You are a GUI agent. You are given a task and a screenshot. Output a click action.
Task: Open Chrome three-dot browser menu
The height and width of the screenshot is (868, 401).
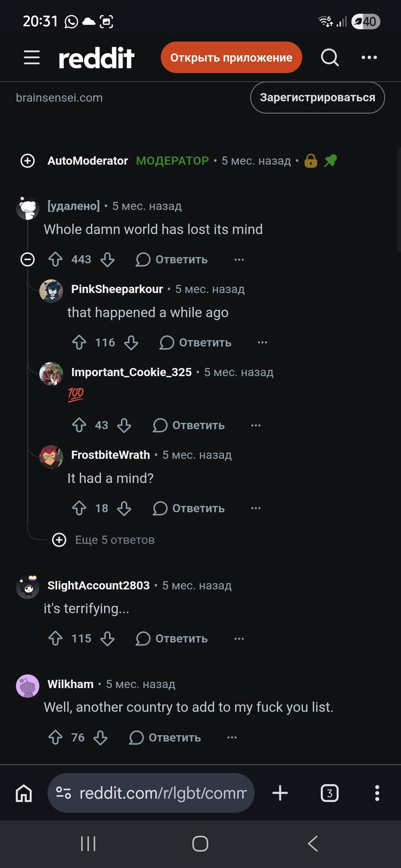pyautogui.click(x=377, y=793)
